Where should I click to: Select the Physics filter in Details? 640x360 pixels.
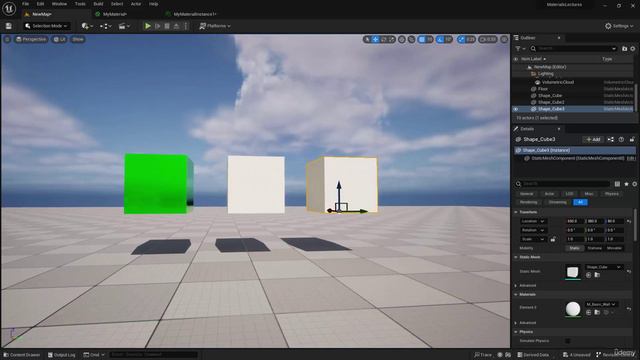611,194
